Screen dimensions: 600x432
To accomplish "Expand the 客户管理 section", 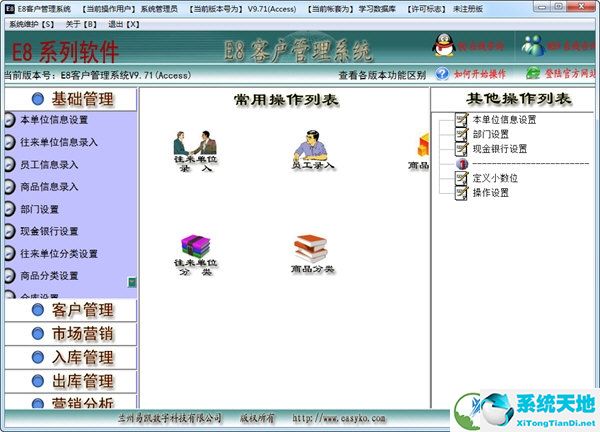I will click(71, 310).
